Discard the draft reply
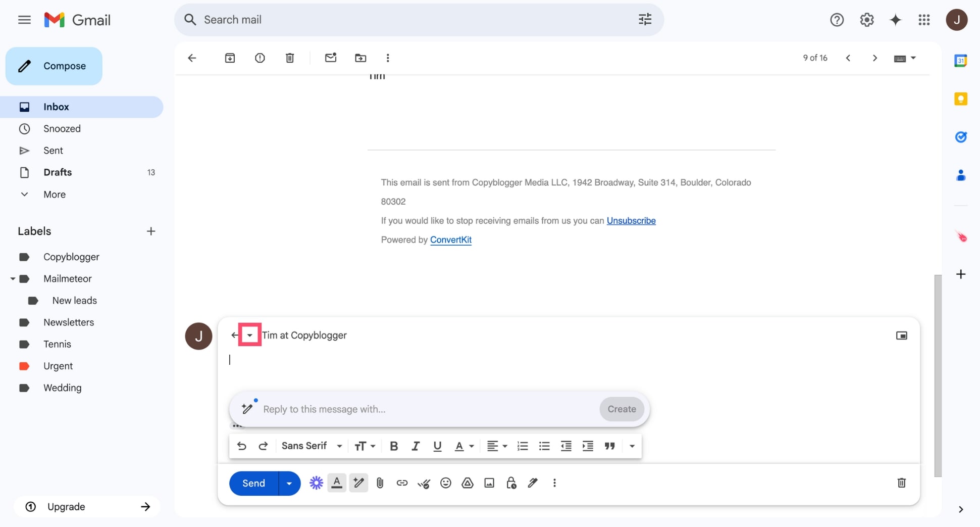The height and width of the screenshot is (527, 980). coord(901,484)
